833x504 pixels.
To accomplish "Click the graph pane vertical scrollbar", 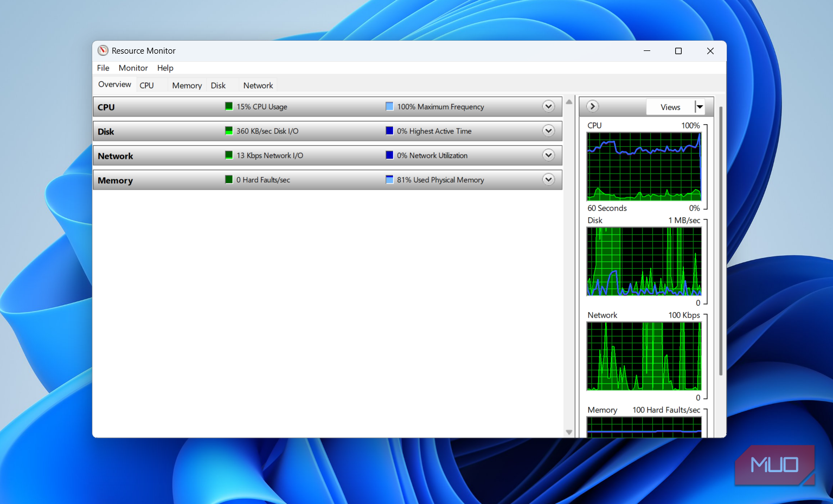I will (721, 241).
